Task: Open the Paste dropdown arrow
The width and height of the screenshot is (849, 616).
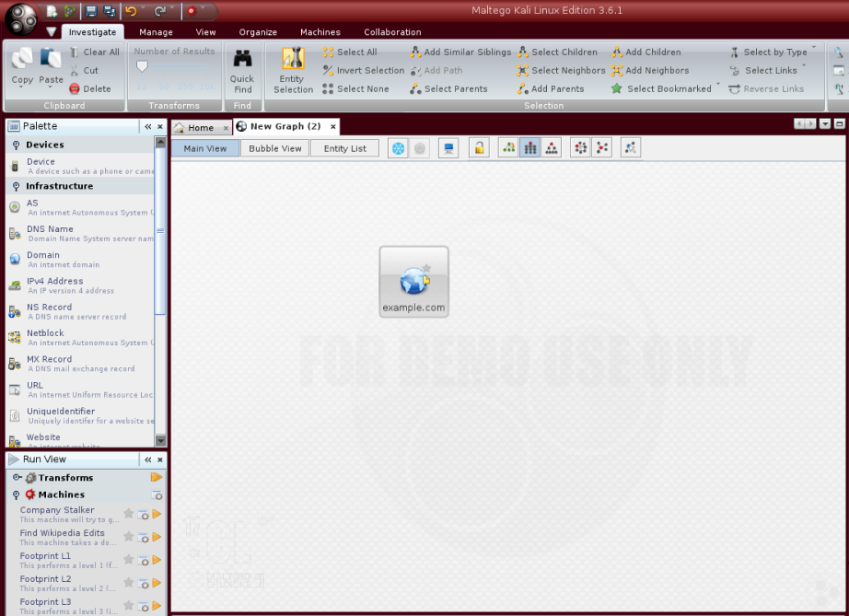Action: click(x=51, y=87)
